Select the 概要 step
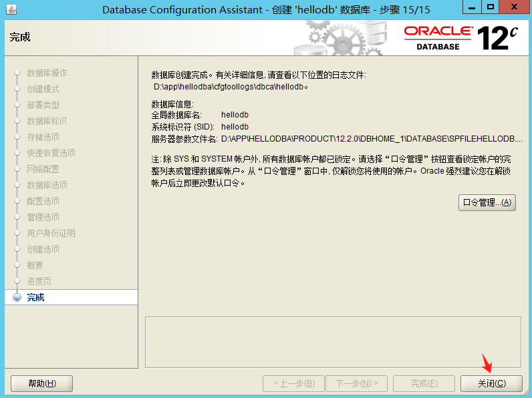The height and width of the screenshot is (398, 532). 35,265
